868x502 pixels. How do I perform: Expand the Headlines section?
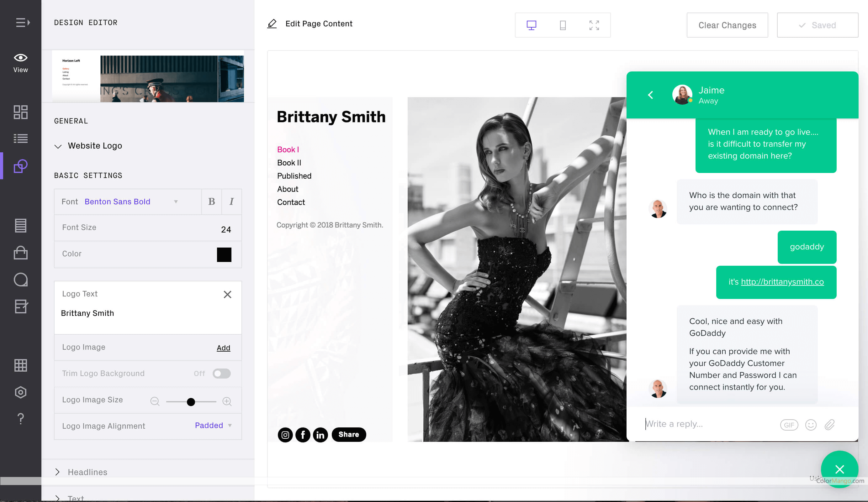tap(87, 472)
